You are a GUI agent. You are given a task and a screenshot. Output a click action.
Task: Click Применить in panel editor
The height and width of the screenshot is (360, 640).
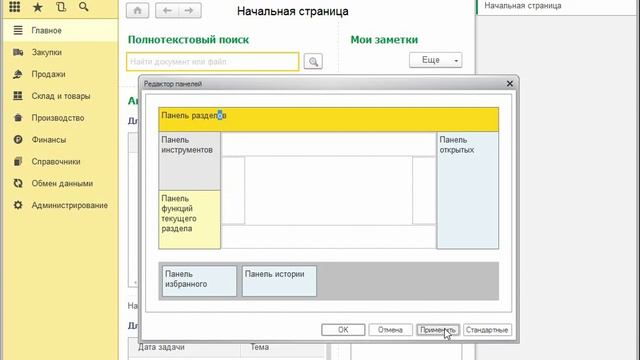pos(438,330)
